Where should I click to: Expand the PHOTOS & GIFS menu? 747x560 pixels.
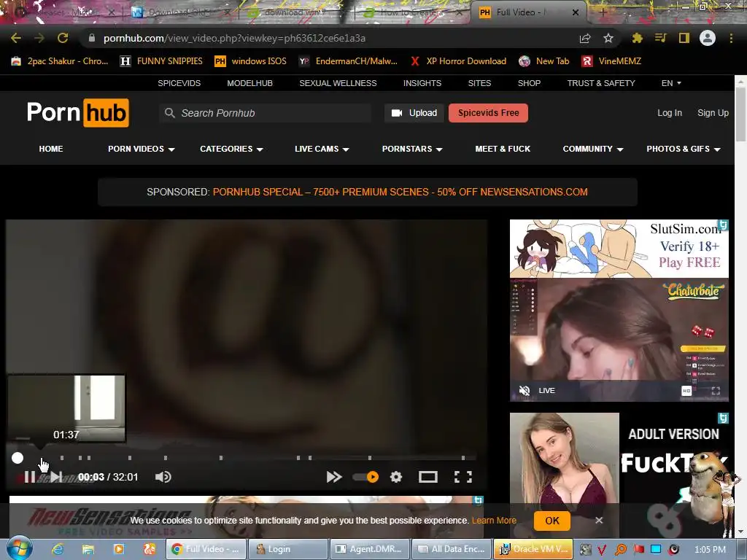click(683, 149)
